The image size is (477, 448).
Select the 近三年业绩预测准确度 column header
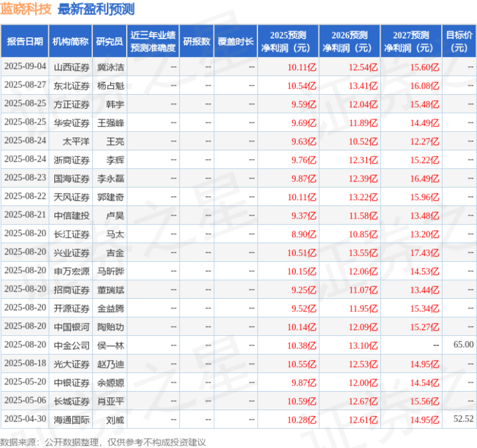[153, 41]
